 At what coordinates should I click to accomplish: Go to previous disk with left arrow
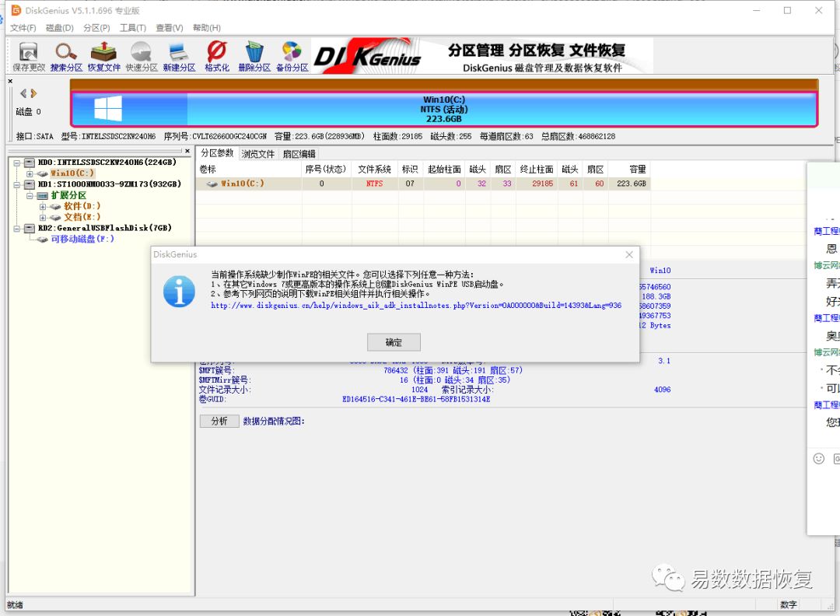pyautogui.click(x=23, y=94)
